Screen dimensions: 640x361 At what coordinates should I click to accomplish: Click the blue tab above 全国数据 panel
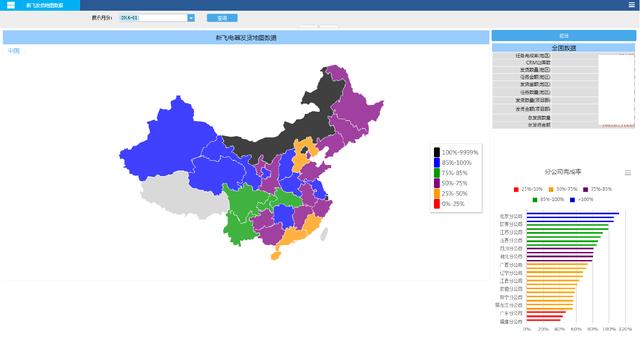coord(564,36)
